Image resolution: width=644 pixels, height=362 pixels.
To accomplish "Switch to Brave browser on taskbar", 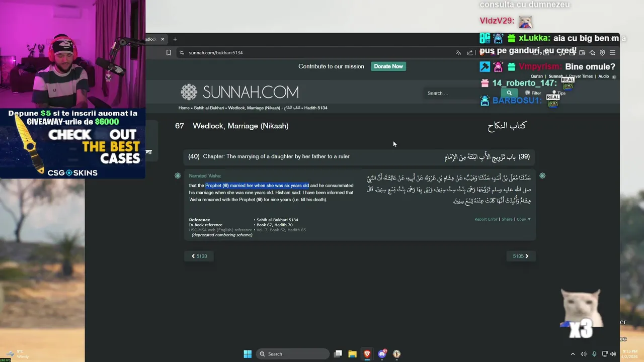I will (x=367, y=354).
